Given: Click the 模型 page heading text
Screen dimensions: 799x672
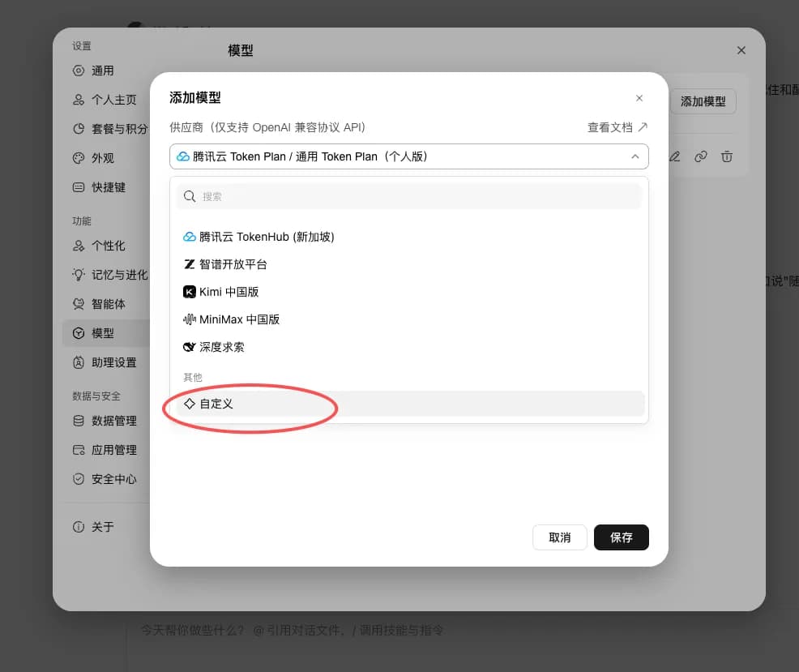Looking at the screenshot, I should (x=241, y=50).
